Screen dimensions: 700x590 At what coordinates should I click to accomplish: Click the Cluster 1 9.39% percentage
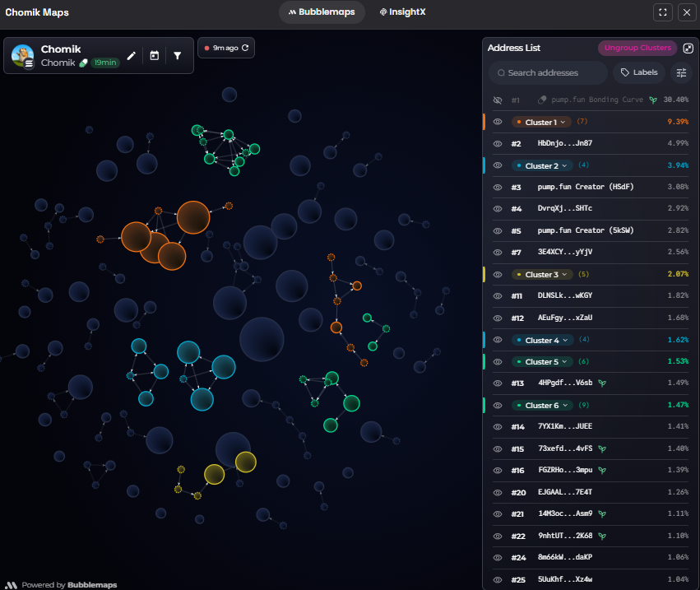(x=678, y=122)
